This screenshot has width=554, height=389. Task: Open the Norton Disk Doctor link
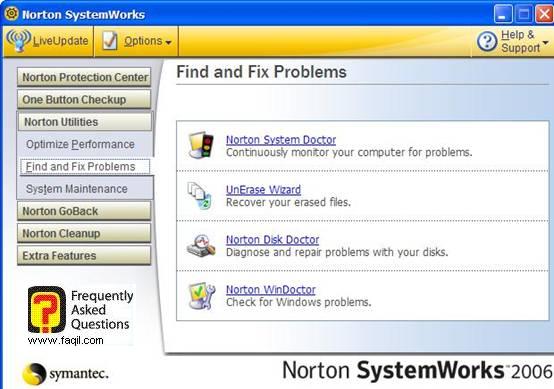[272, 240]
